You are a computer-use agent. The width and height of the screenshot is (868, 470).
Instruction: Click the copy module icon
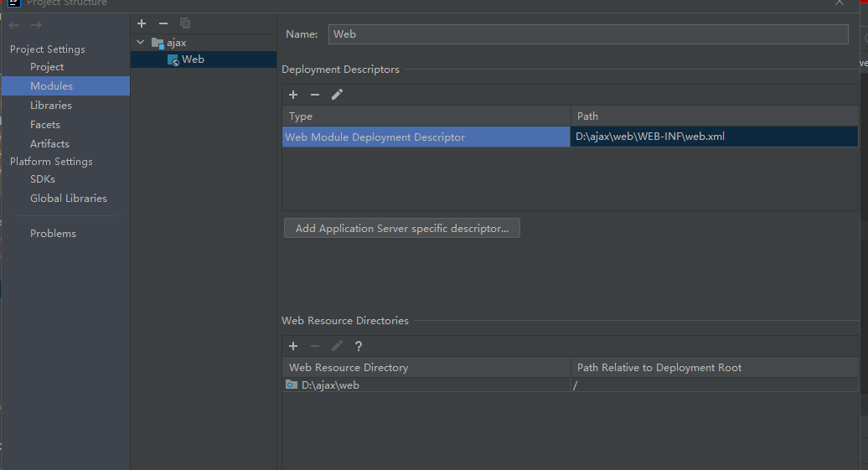pyautogui.click(x=185, y=23)
